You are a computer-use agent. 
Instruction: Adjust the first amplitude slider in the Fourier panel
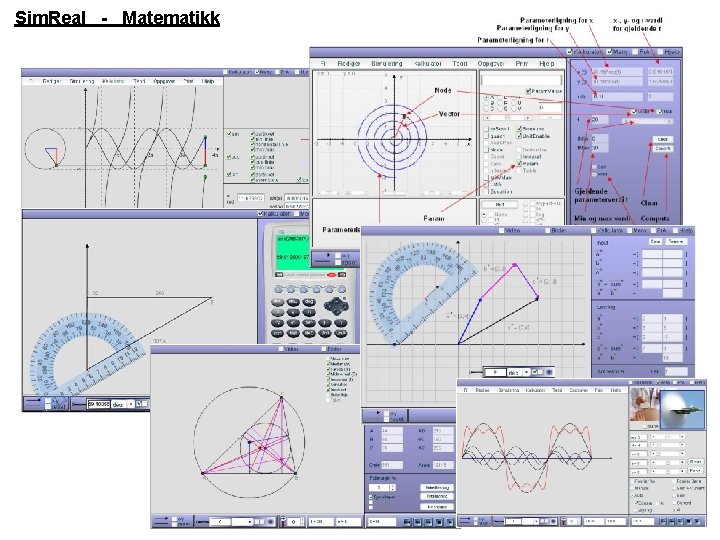(x=668, y=436)
